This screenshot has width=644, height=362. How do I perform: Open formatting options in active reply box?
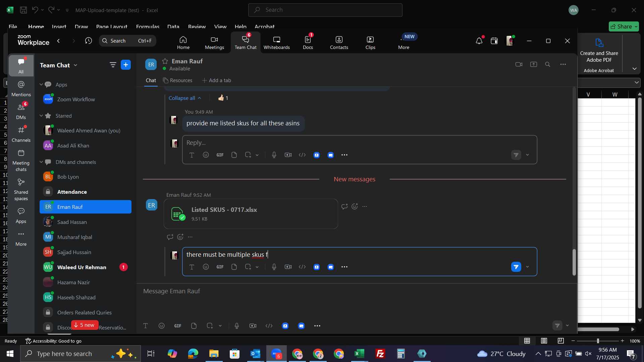pos(192,267)
